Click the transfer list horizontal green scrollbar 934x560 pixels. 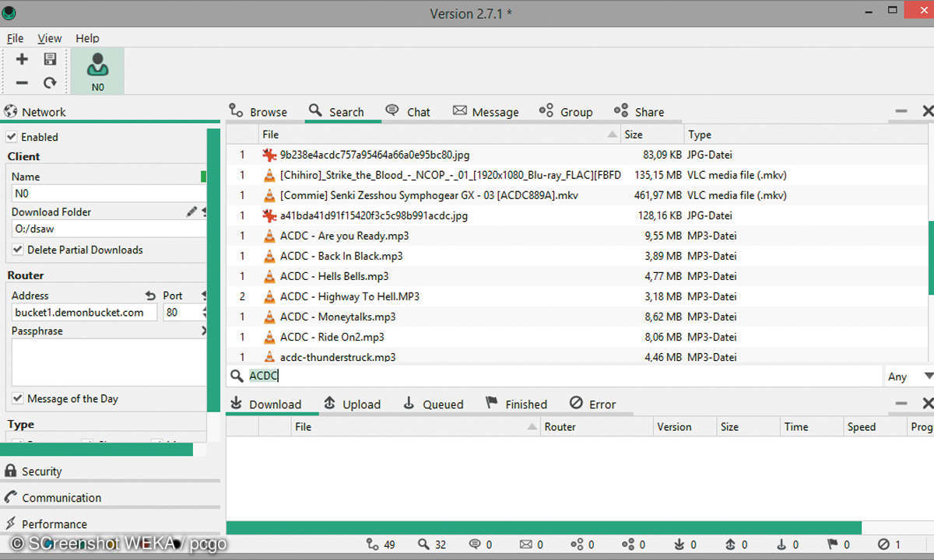click(543, 527)
